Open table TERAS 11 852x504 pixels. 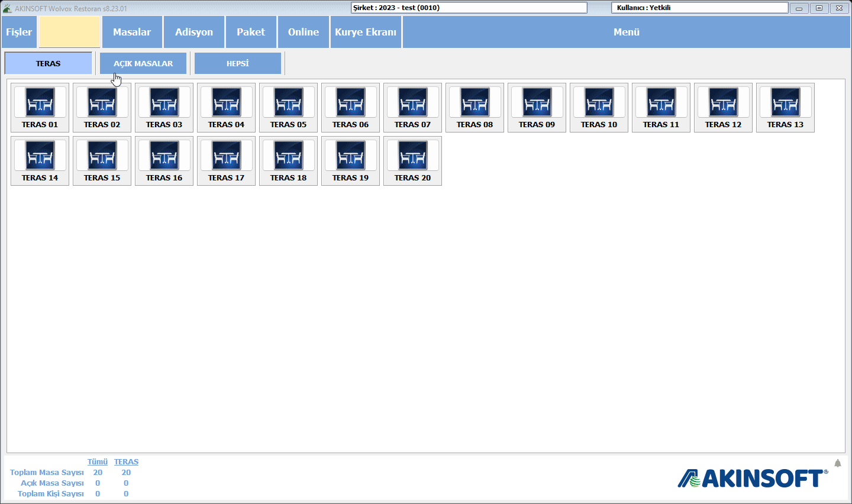point(661,108)
